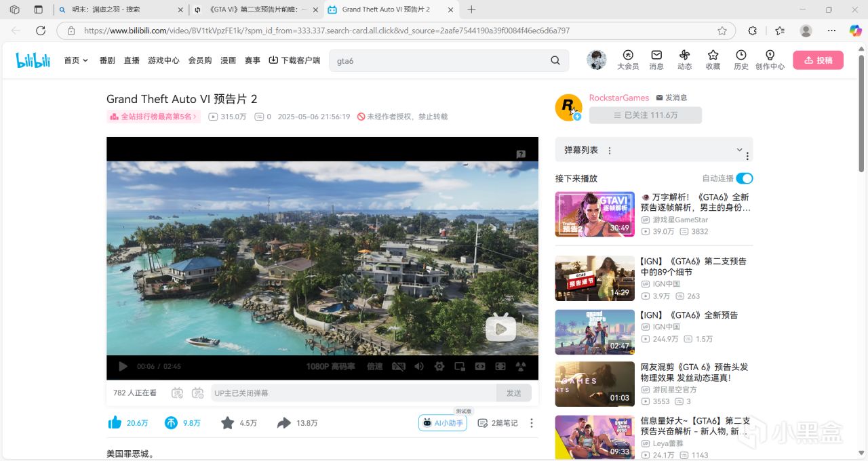This screenshot has width=868, height=461.
Task: Click the bilibili search input field
Action: pyautogui.click(x=440, y=60)
